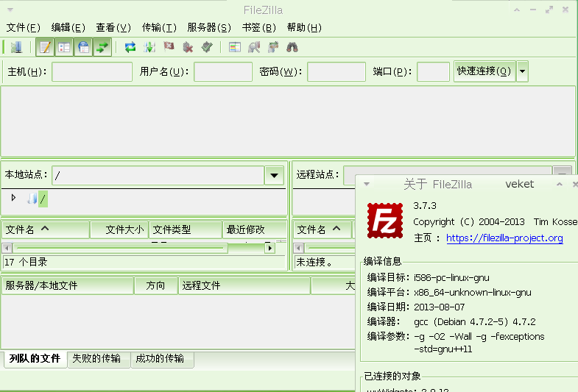The width and height of the screenshot is (578, 392).
Task: Sort remote list by 文件名 column
Action: click(x=323, y=229)
